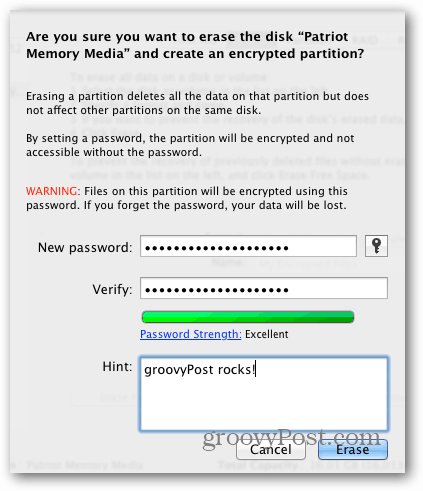Open the Password Assistant key icon
The width and height of the screenshot is (423, 491).
point(376,246)
